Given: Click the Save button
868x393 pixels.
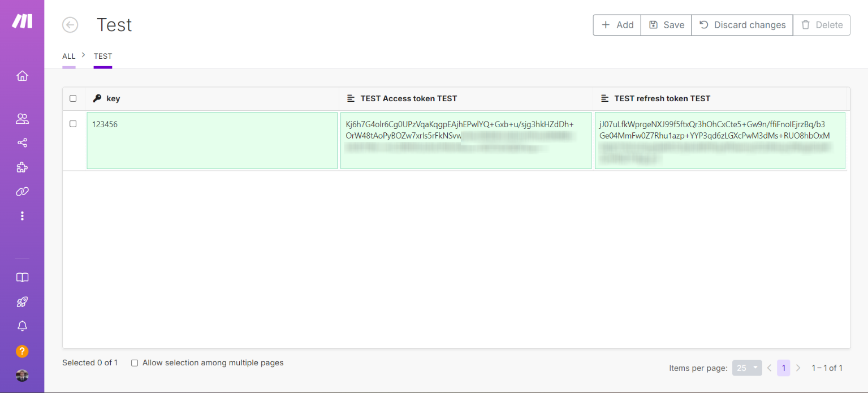Looking at the screenshot, I should tap(666, 25).
